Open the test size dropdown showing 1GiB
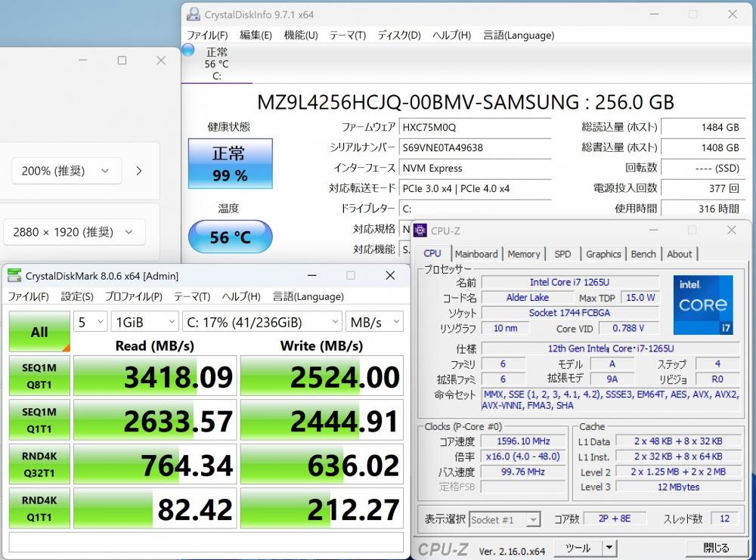This screenshot has height=560, width=756. pos(144,322)
